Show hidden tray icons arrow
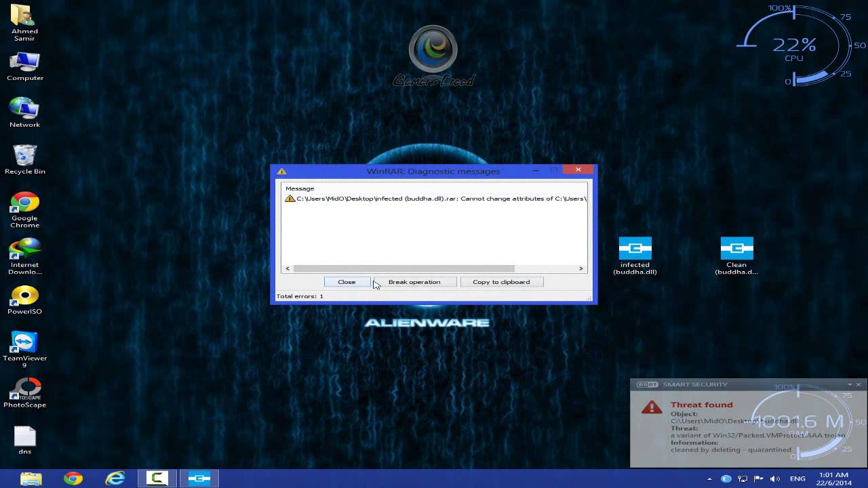Image resolution: width=868 pixels, height=488 pixels. (x=709, y=479)
